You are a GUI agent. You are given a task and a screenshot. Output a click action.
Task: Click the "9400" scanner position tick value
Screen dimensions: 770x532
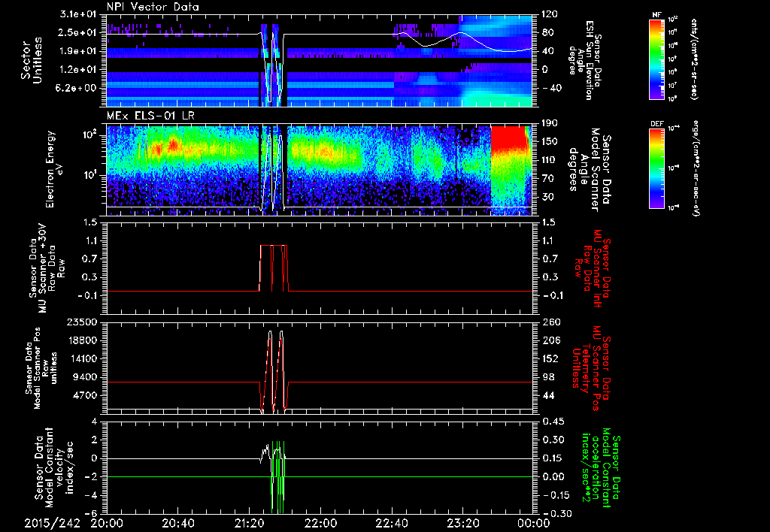84,377
